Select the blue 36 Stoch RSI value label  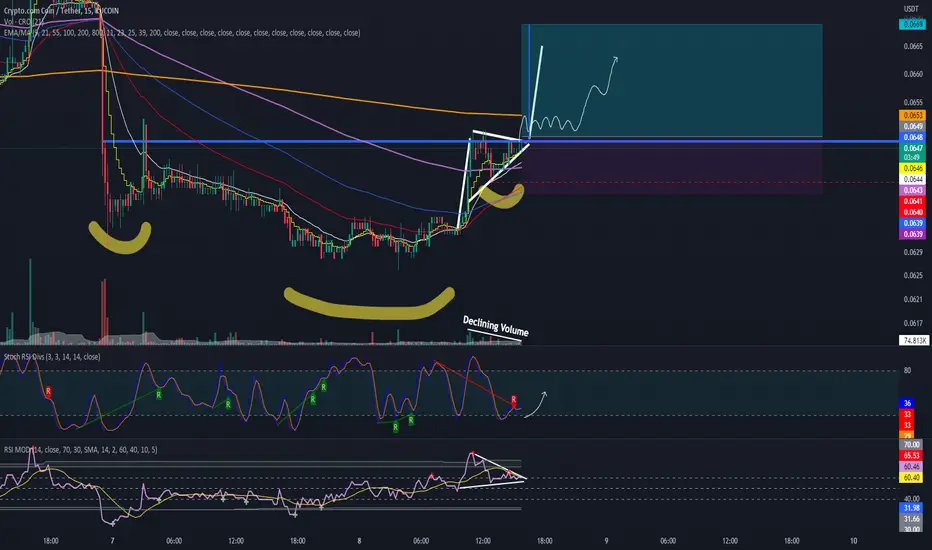click(907, 403)
